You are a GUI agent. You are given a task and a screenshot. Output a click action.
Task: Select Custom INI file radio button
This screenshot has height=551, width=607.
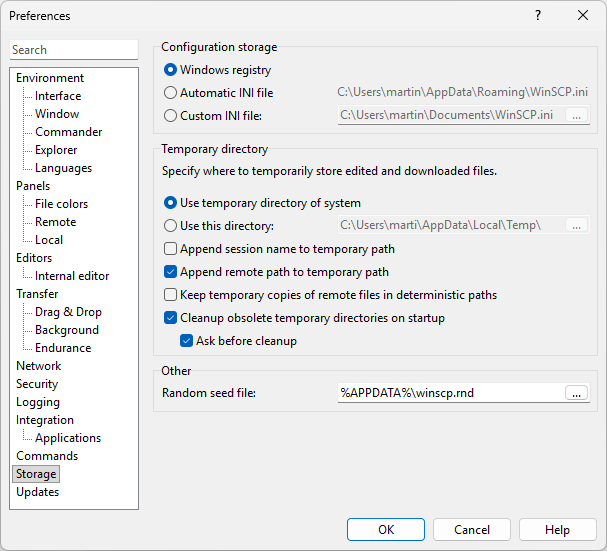click(x=170, y=115)
